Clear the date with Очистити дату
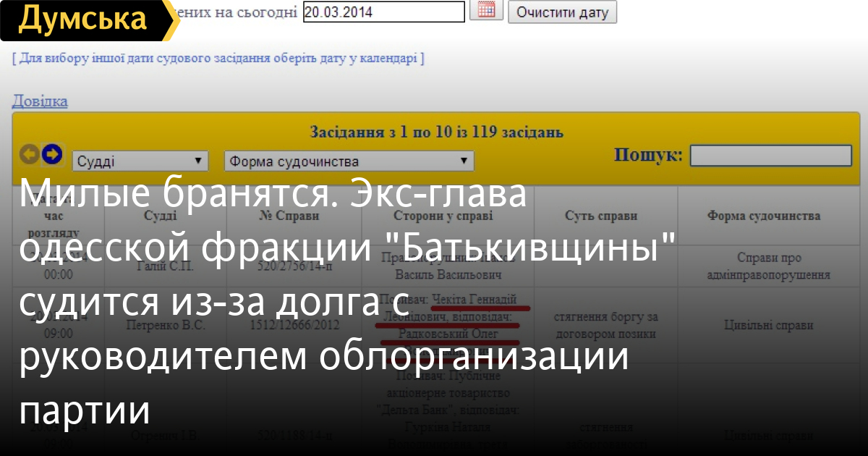 tap(563, 12)
